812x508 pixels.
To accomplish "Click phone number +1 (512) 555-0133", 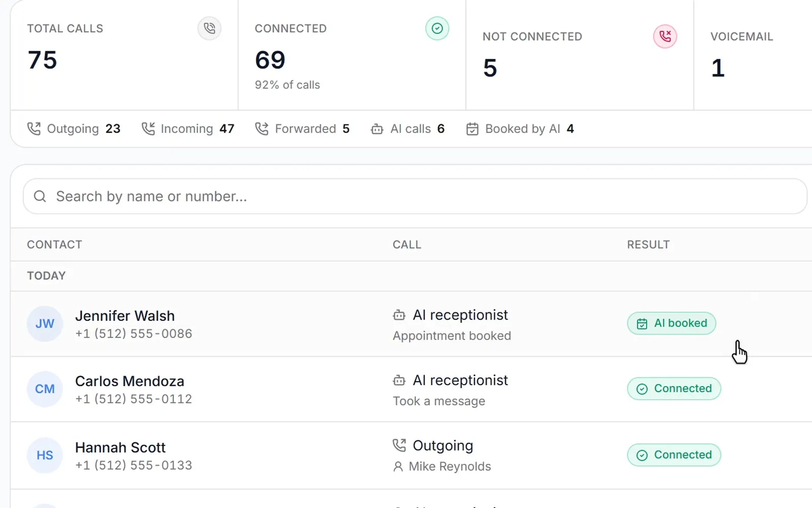I will 133,465.
